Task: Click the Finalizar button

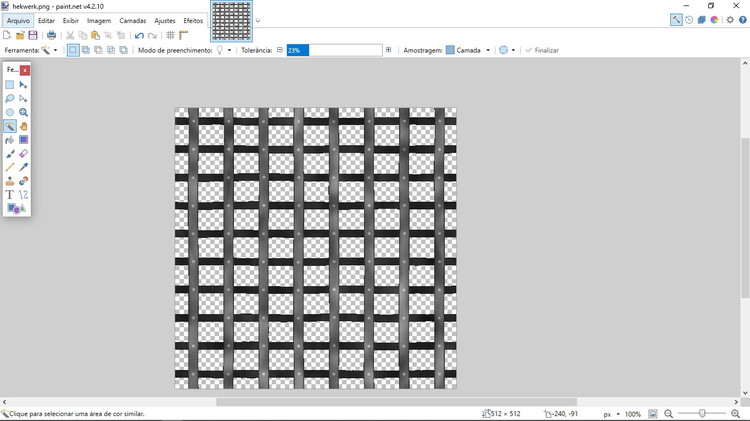Action: (x=542, y=50)
